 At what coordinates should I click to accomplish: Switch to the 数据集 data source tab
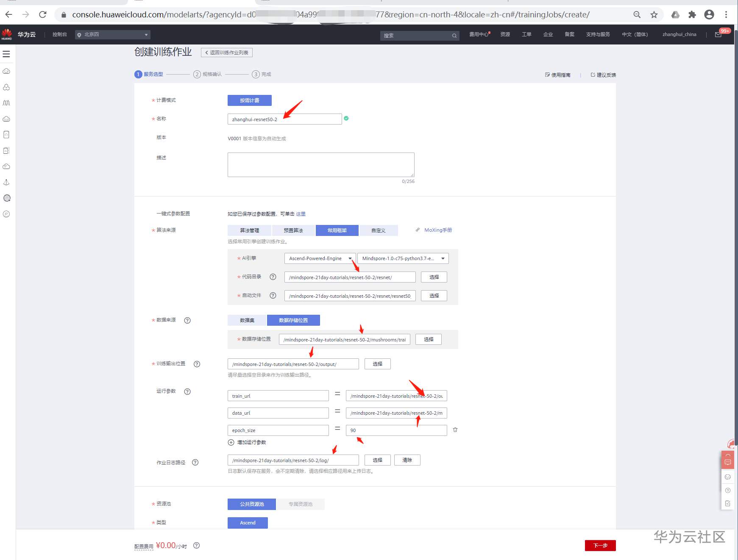[247, 320]
